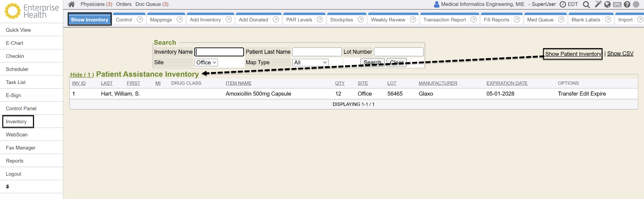Select Scheduler in the left sidebar
Image resolution: width=644 pixels, height=199 pixels.
(x=17, y=69)
